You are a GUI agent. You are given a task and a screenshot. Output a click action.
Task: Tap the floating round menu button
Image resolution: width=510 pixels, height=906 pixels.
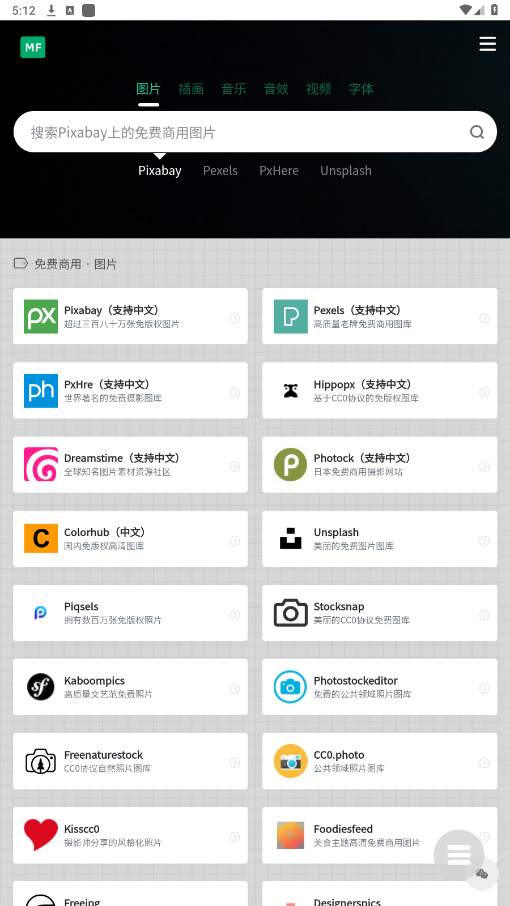coord(459,855)
